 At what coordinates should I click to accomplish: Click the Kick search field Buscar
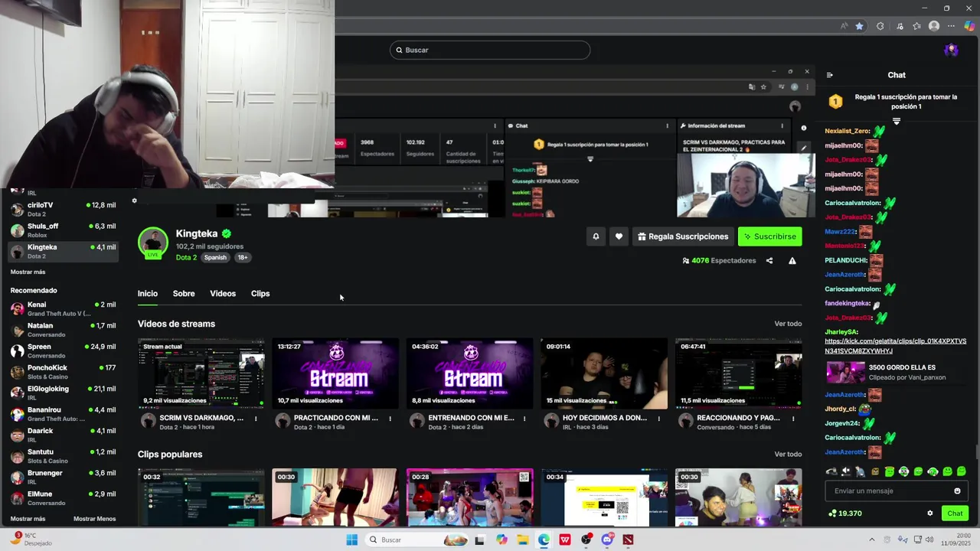pos(490,50)
